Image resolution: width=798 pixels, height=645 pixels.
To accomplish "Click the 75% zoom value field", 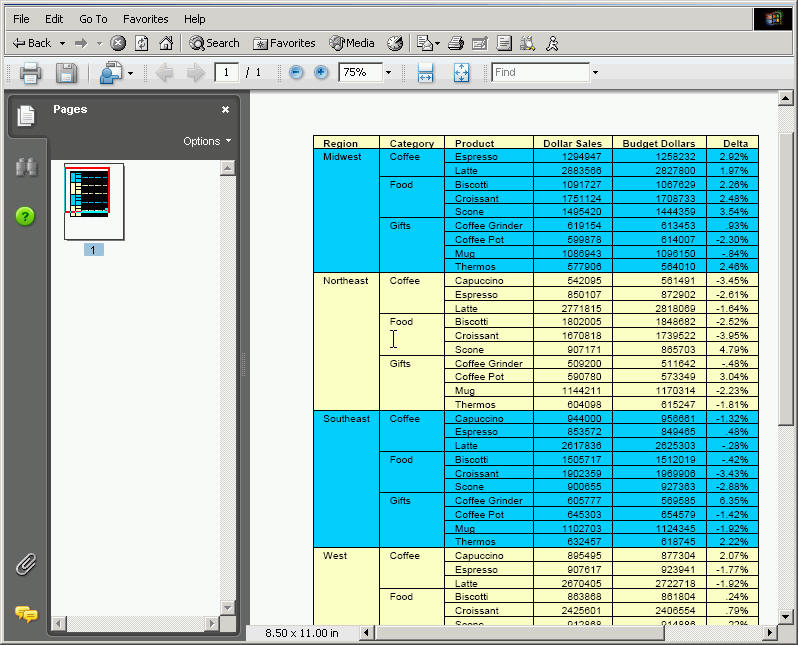I will click(360, 72).
